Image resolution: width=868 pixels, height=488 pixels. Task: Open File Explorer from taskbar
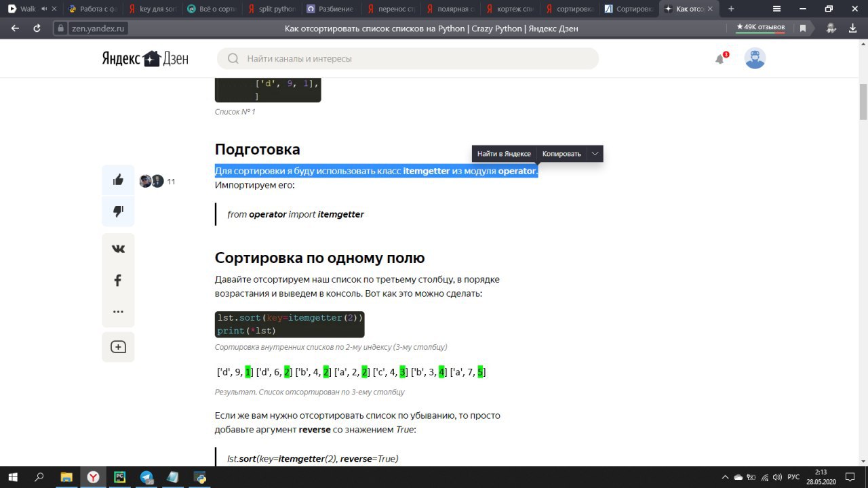point(66,477)
